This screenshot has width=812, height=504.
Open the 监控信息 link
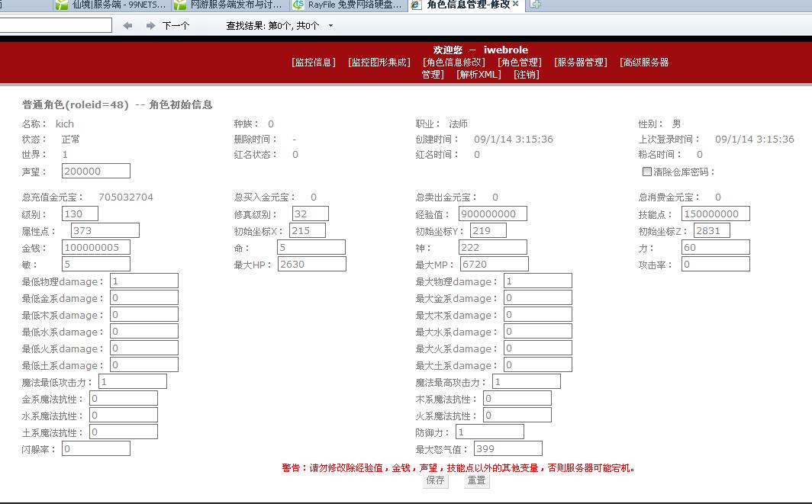click(x=313, y=63)
